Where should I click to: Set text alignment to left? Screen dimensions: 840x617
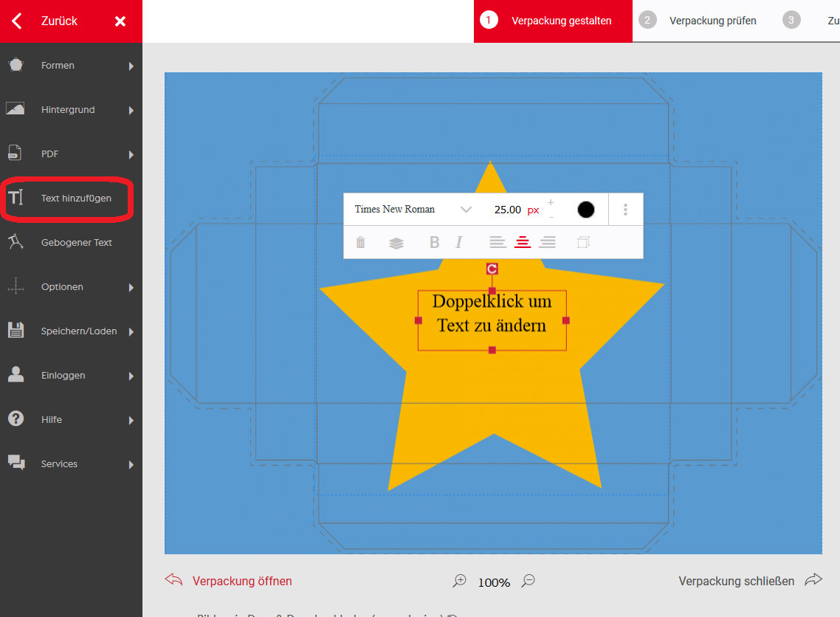pos(498,242)
